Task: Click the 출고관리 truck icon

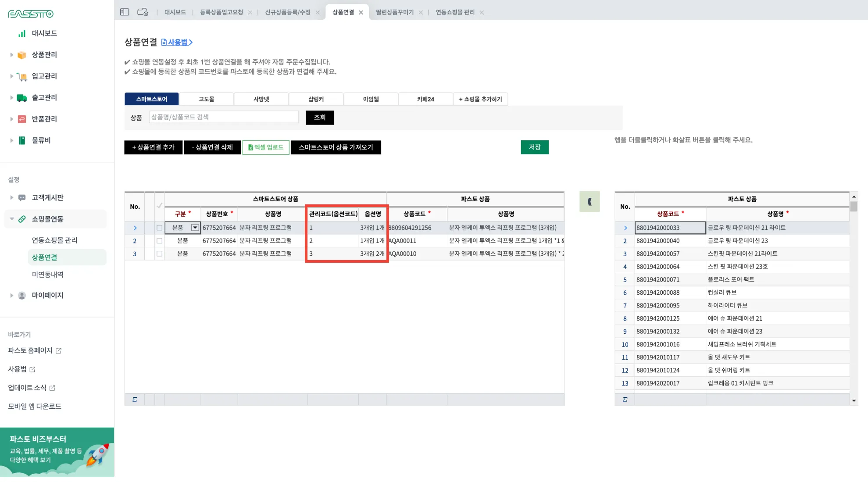Action: click(x=21, y=98)
